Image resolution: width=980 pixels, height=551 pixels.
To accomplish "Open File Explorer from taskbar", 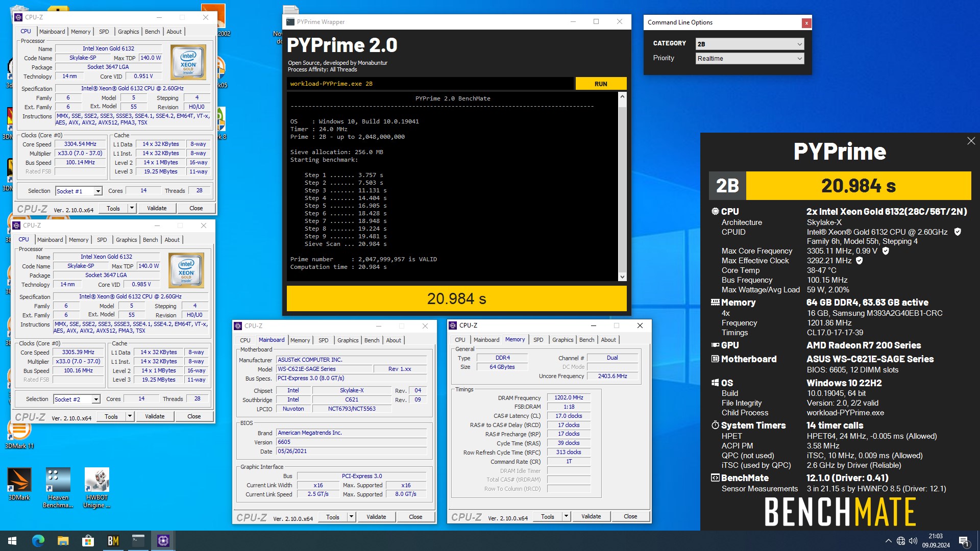I will point(63,541).
